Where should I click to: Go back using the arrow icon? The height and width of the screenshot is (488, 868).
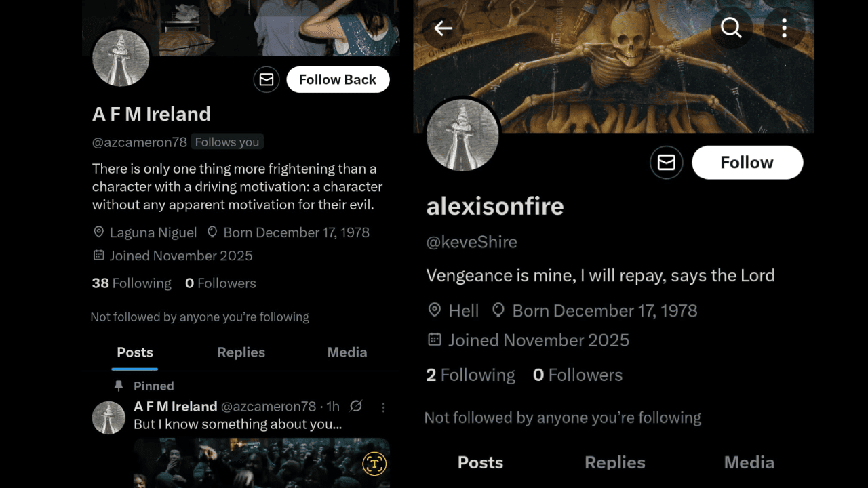(443, 28)
